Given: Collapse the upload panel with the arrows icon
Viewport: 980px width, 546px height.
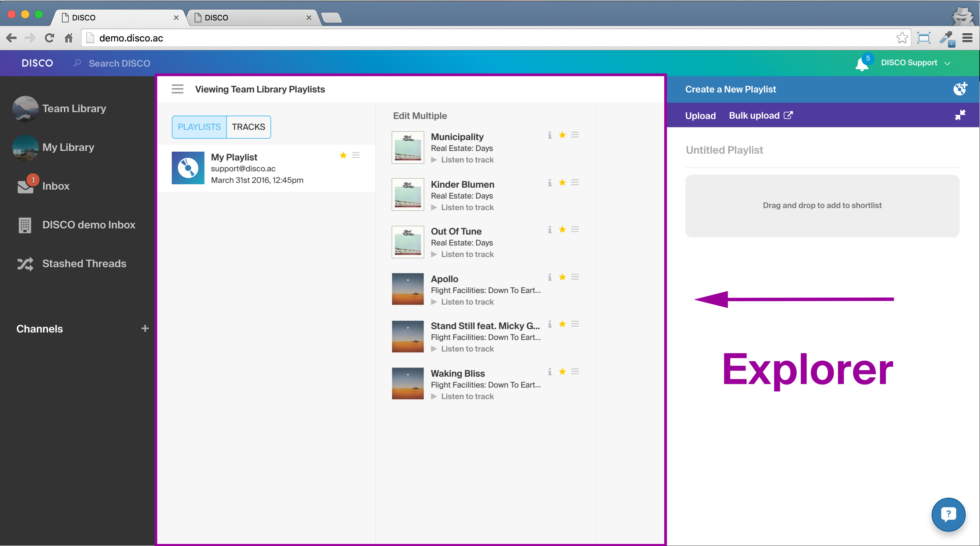Looking at the screenshot, I should (960, 115).
